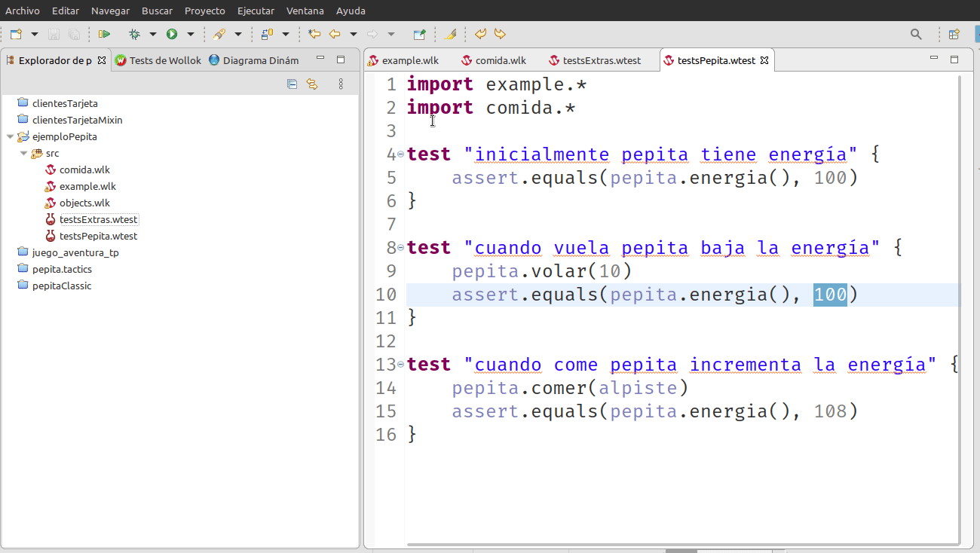Viewport: 980px width, 553px height.
Task: Open the explorer's three-dot view menu
Action: [x=341, y=84]
